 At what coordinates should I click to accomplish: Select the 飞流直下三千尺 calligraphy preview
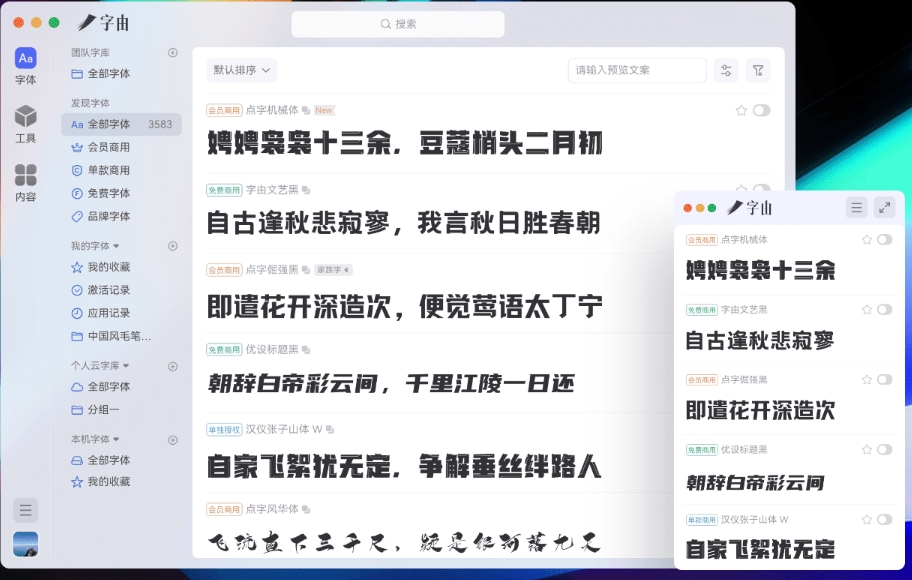point(403,543)
